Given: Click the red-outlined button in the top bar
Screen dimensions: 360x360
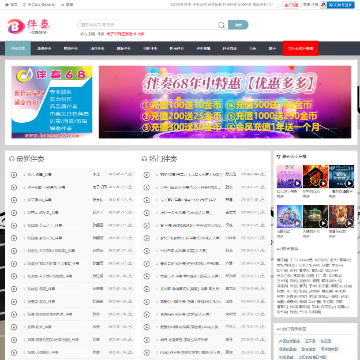Looking at the screenshot, I should (291, 5).
